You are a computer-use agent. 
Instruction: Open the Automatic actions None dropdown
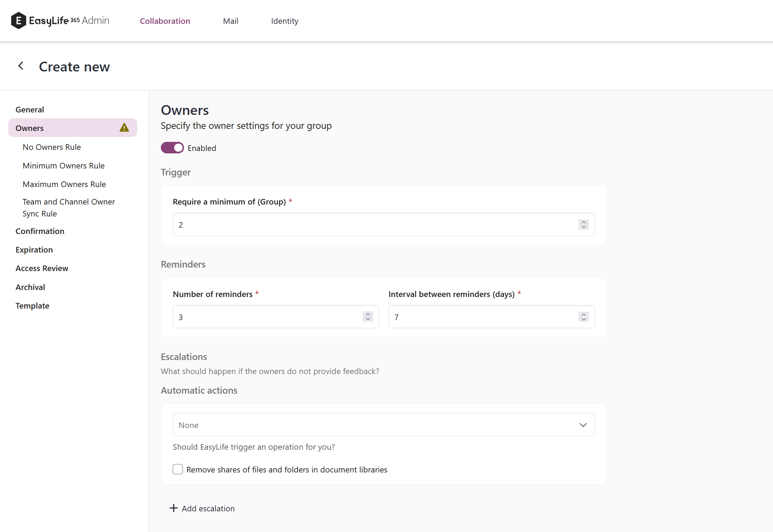tap(383, 425)
